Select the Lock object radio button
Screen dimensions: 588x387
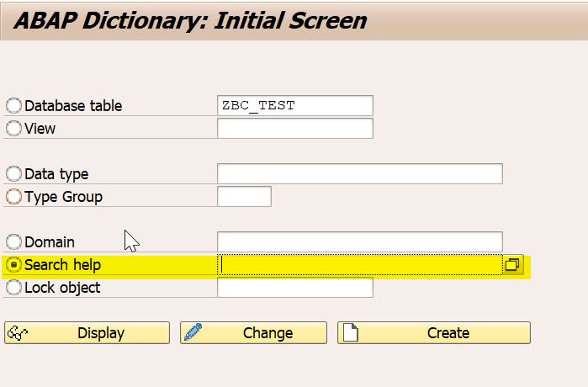point(13,288)
